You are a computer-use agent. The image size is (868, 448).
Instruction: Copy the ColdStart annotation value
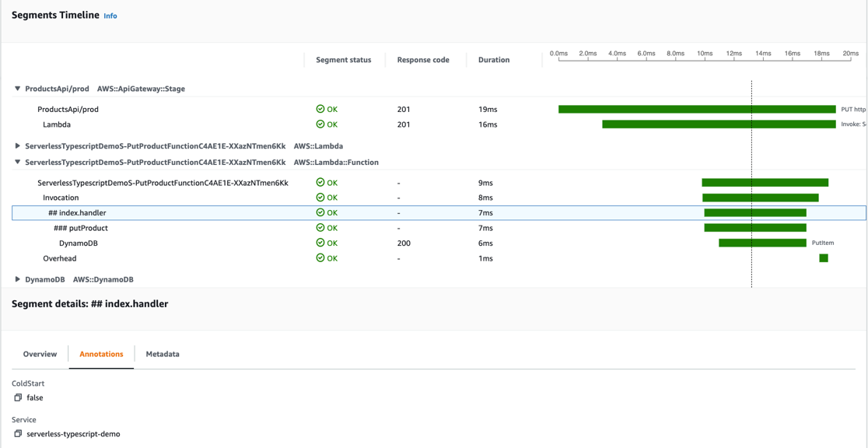pyautogui.click(x=18, y=397)
